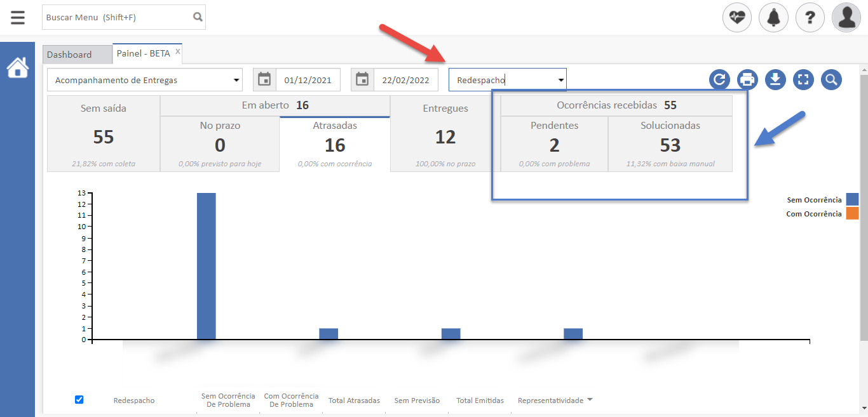Open the user profile avatar
The width and height of the screenshot is (868, 417).
tap(846, 17)
